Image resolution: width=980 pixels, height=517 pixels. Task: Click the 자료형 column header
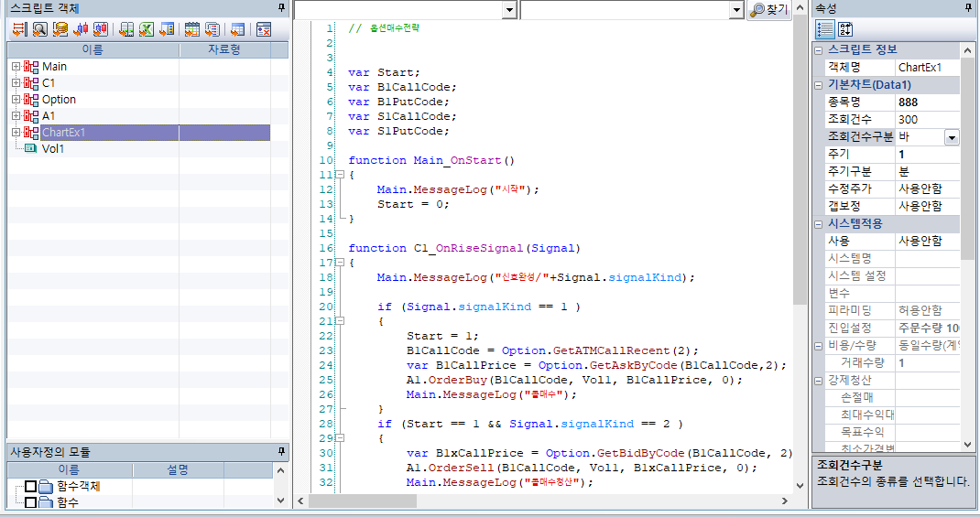(224, 49)
